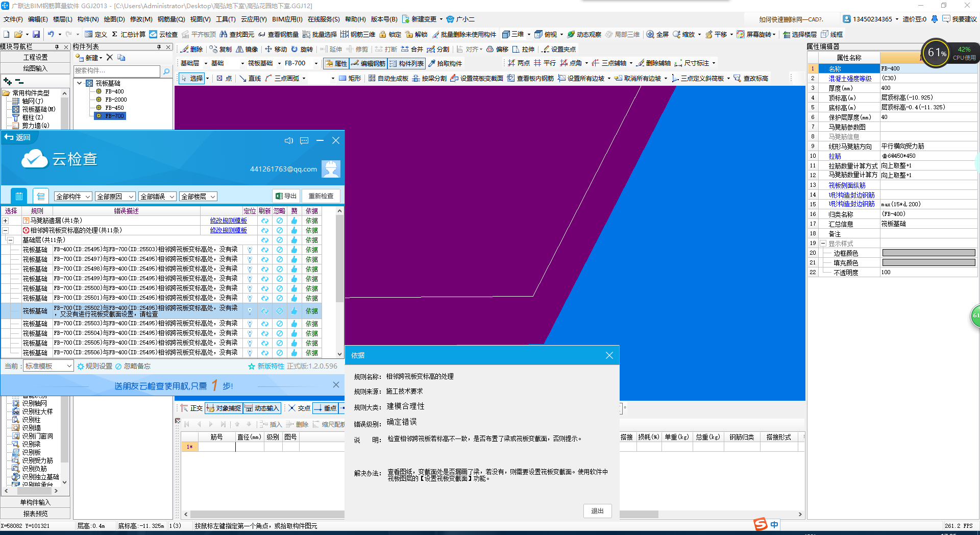Toggle the 属性 properties panel button
This screenshot has width=980, height=535.
click(336, 63)
